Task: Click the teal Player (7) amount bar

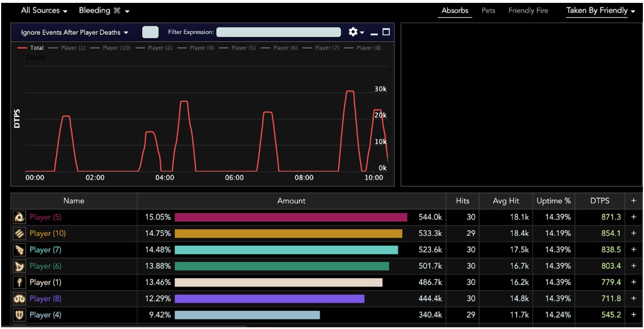Action: click(286, 250)
